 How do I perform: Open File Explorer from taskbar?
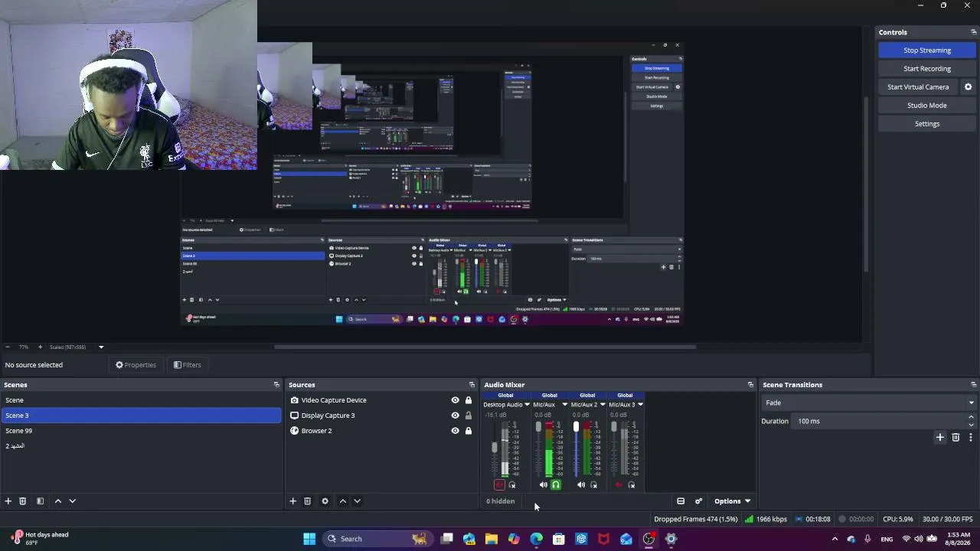click(x=492, y=539)
